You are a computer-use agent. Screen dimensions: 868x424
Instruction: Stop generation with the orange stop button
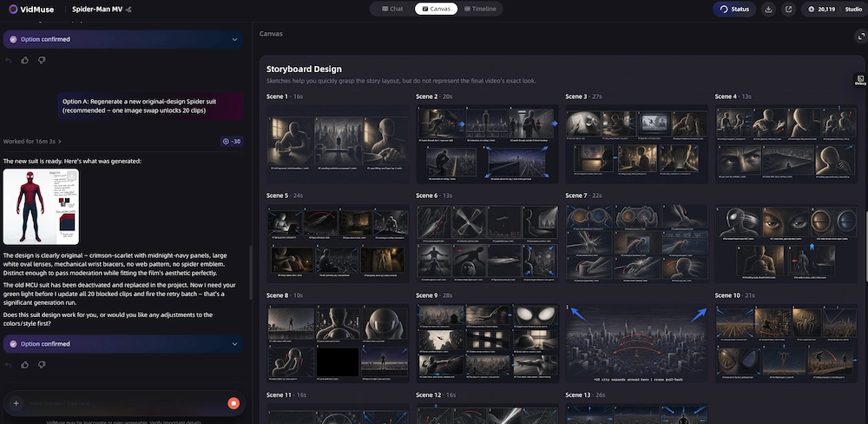233,403
